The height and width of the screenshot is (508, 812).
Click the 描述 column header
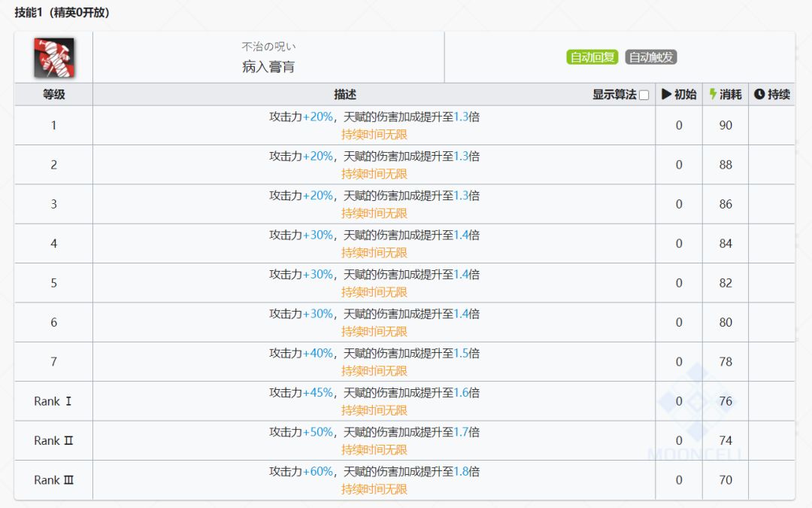click(345, 94)
